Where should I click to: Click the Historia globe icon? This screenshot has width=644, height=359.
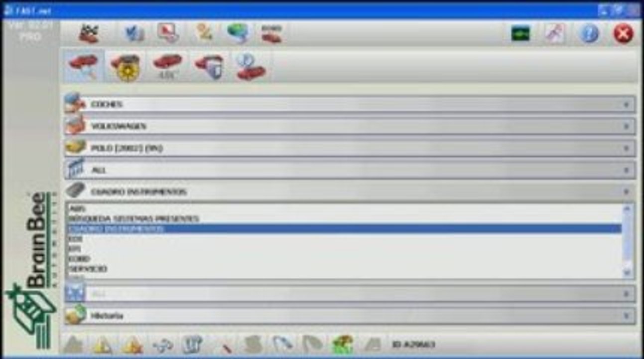(75, 315)
